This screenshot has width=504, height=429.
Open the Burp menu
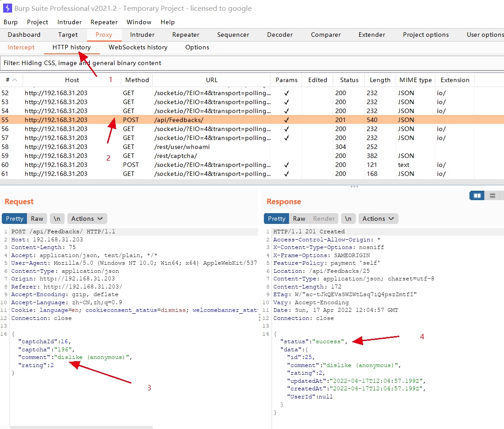[x=10, y=22]
